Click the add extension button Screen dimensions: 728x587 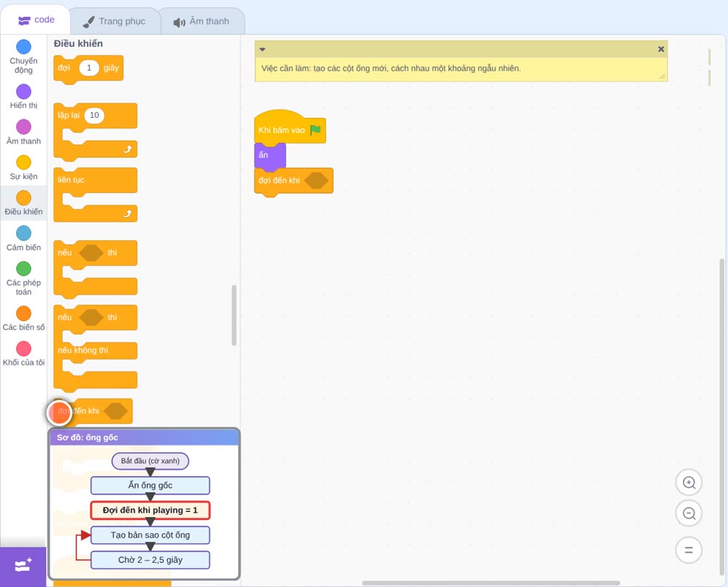(x=23, y=566)
